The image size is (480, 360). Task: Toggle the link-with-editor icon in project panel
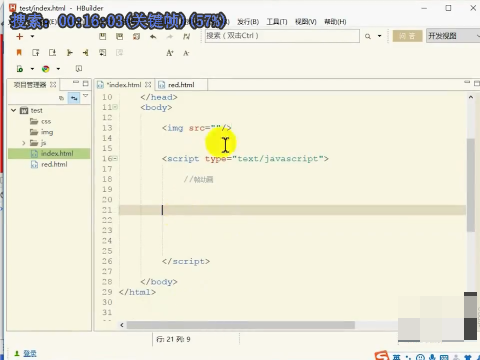point(74,98)
